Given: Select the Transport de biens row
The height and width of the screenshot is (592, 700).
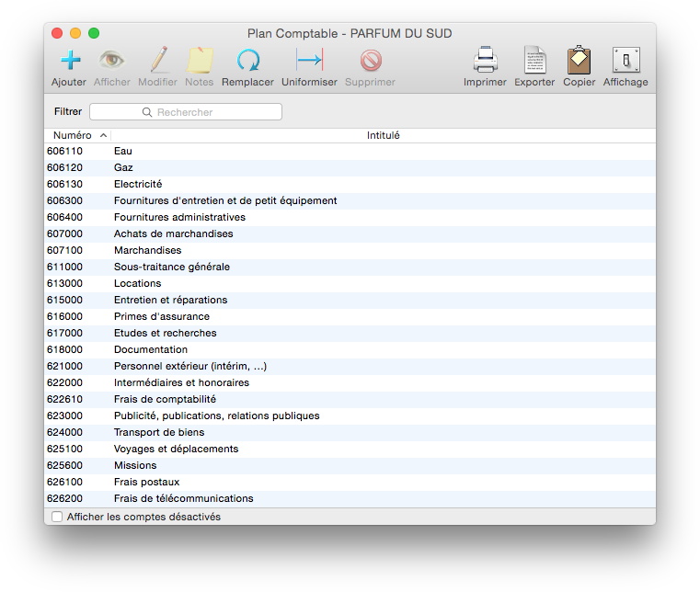Looking at the screenshot, I should point(350,432).
